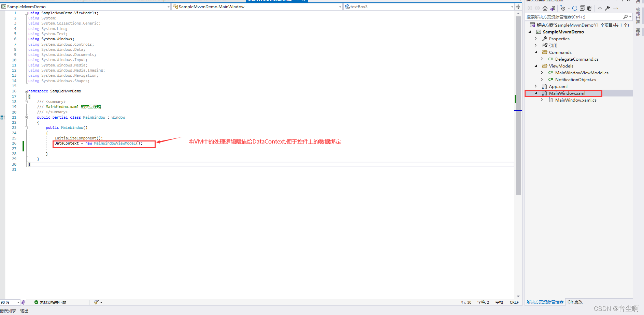Viewport: 644px width, 315px height.
Task: Select the SampleMvvmDemo C# project
Action: tap(563, 32)
